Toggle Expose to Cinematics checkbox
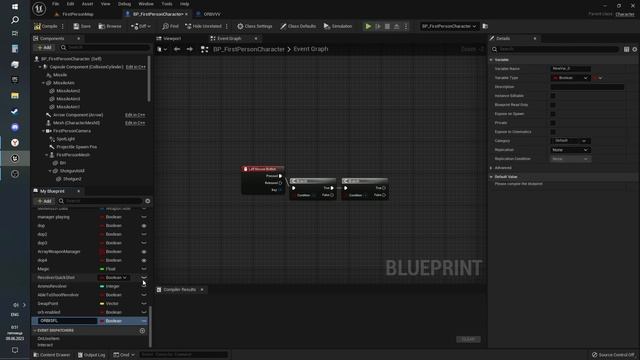The height and width of the screenshot is (360, 640). pyautogui.click(x=553, y=132)
